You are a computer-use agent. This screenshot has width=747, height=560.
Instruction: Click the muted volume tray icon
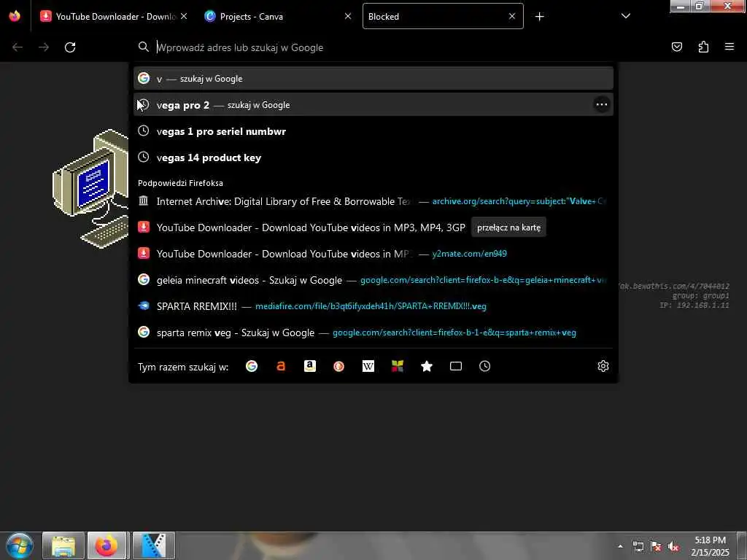click(673, 547)
